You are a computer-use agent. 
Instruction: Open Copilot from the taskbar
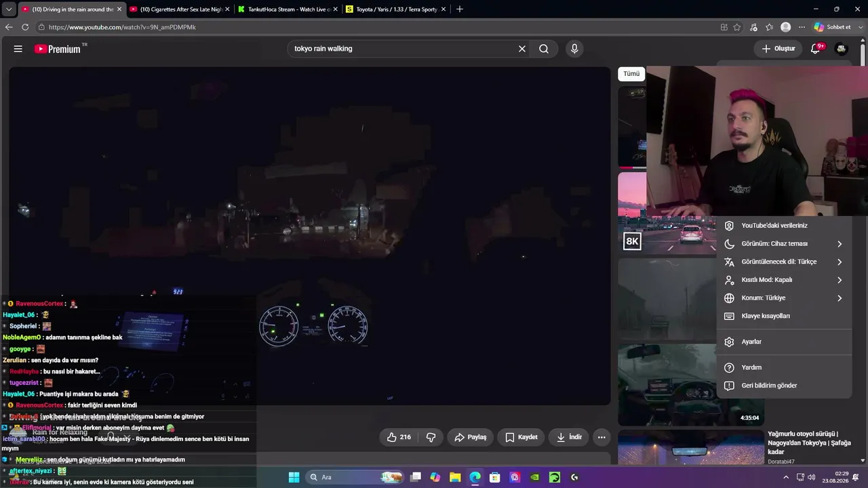click(x=435, y=477)
